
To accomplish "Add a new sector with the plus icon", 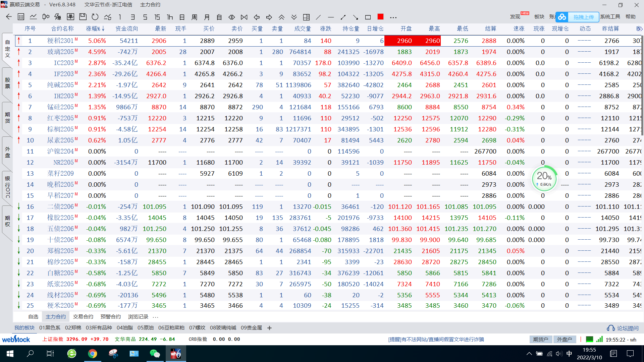I will coord(269,328).
